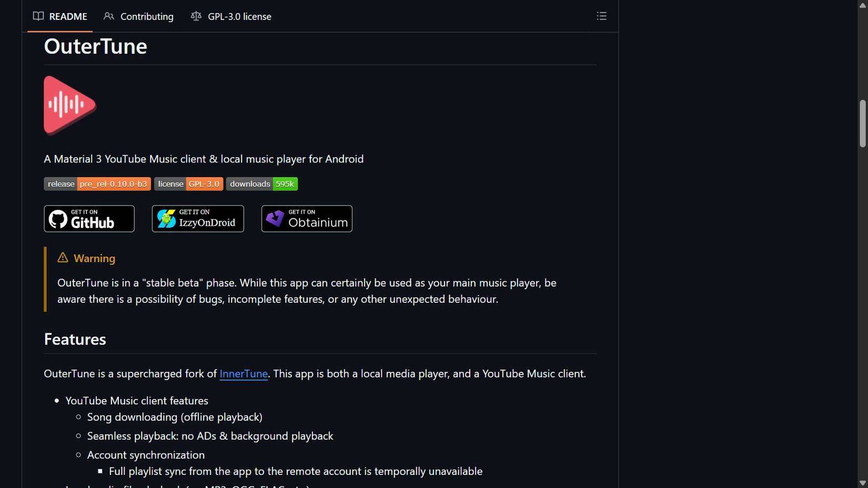The image size is (868, 488).
Task: Click the OuterTune heading
Action: tap(96, 46)
